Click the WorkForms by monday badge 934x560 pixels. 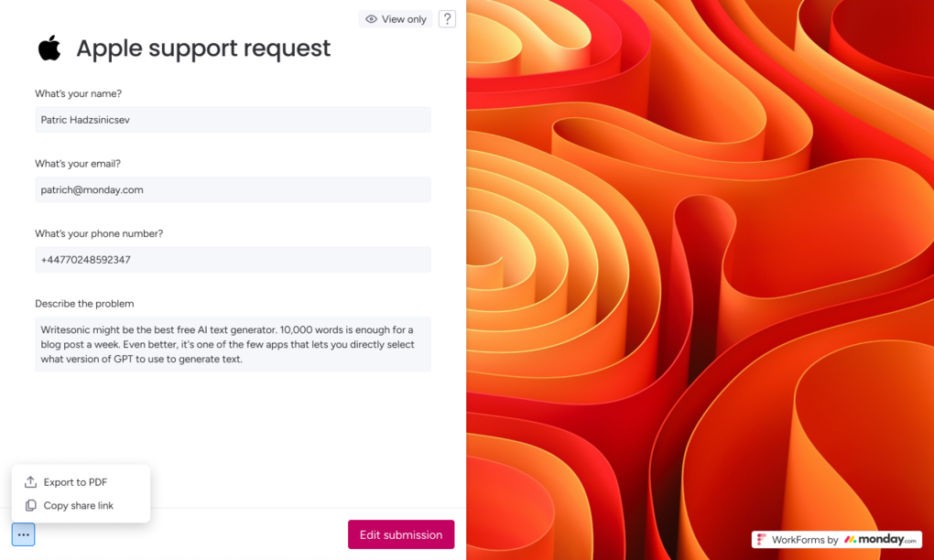[x=837, y=540]
